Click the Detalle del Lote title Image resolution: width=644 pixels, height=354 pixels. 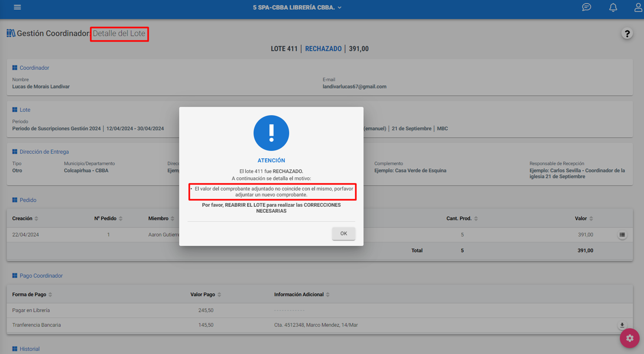119,33
